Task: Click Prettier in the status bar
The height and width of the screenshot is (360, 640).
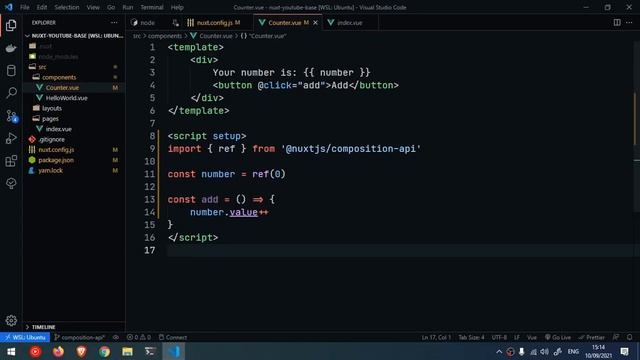Action: (591, 337)
